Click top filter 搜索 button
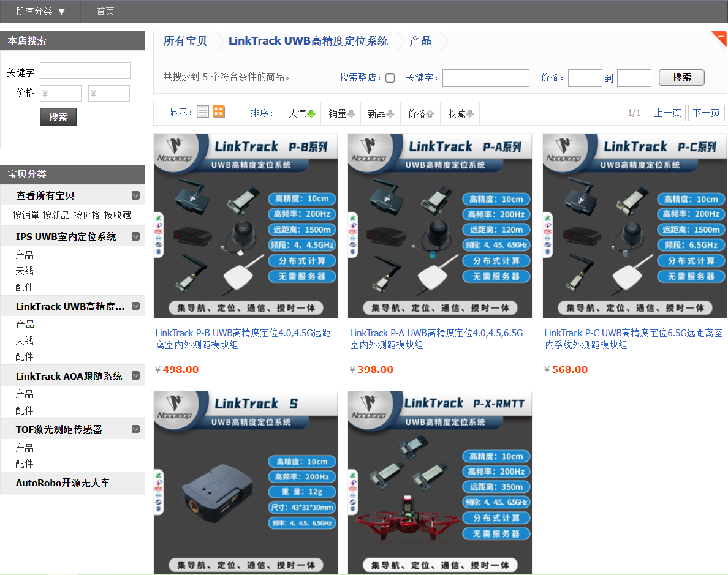Screen dimensions: 728x575 [681, 78]
